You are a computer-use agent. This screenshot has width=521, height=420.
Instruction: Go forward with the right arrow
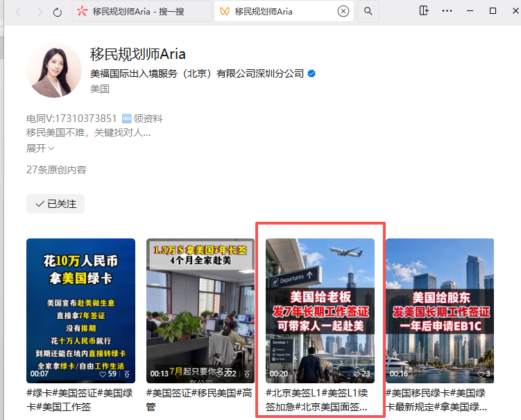coord(40,12)
